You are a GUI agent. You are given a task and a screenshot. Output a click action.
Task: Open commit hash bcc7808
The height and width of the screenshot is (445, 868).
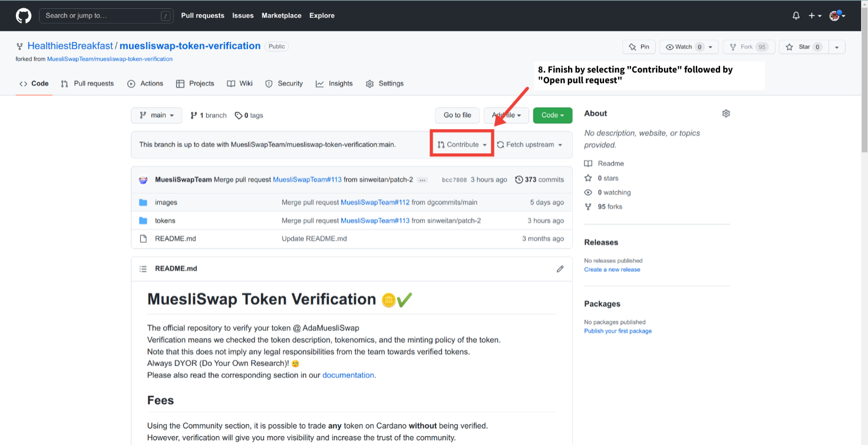[x=454, y=180]
